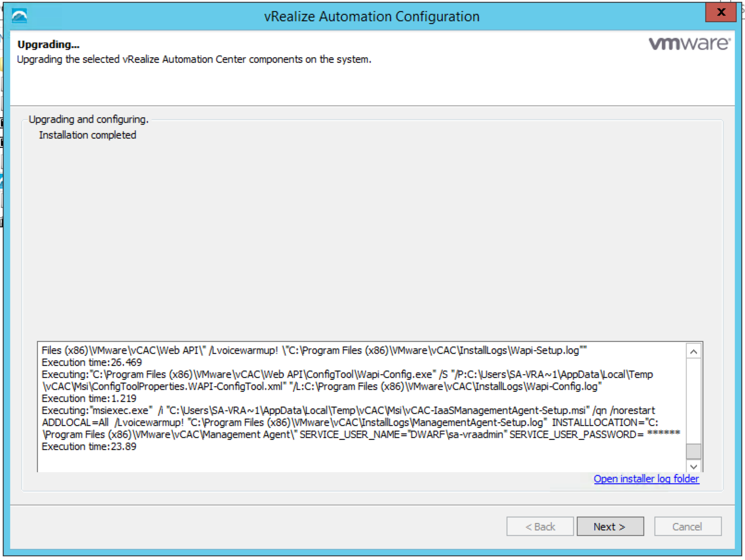The width and height of the screenshot is (745, 560).
Task: Click the vRealize app icon in title bar
Action: tap(19, 16)
